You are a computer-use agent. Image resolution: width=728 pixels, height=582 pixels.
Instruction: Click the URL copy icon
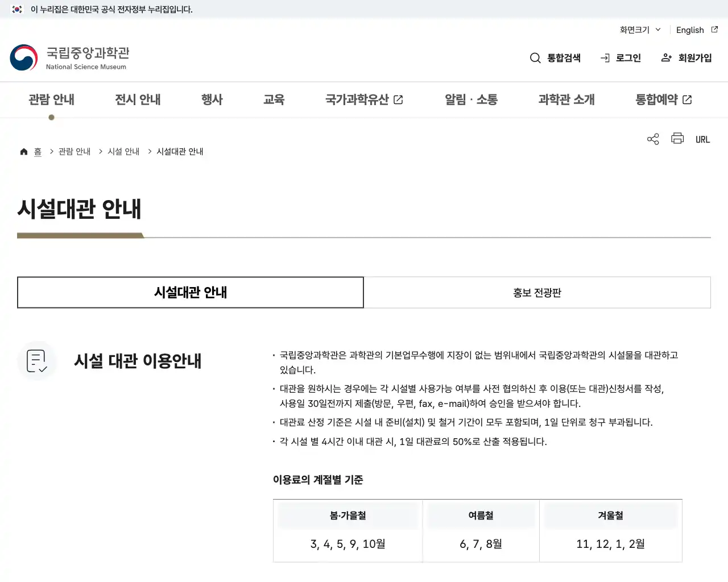click(702, 138)
